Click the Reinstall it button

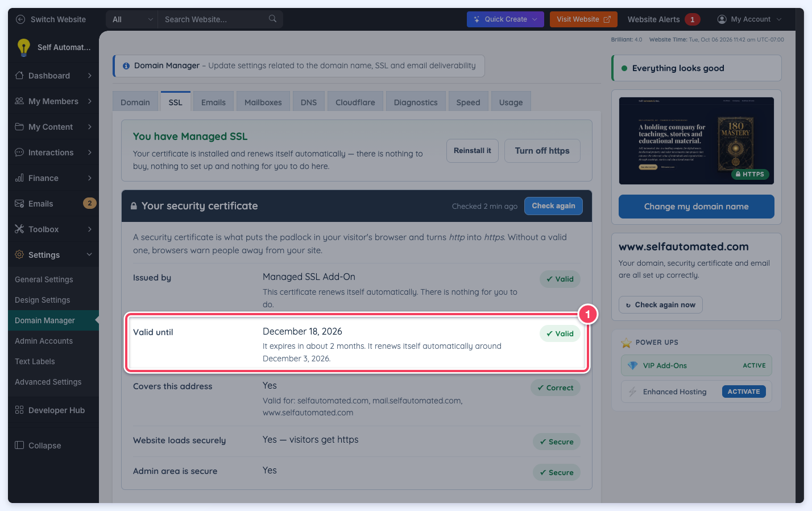473,151
